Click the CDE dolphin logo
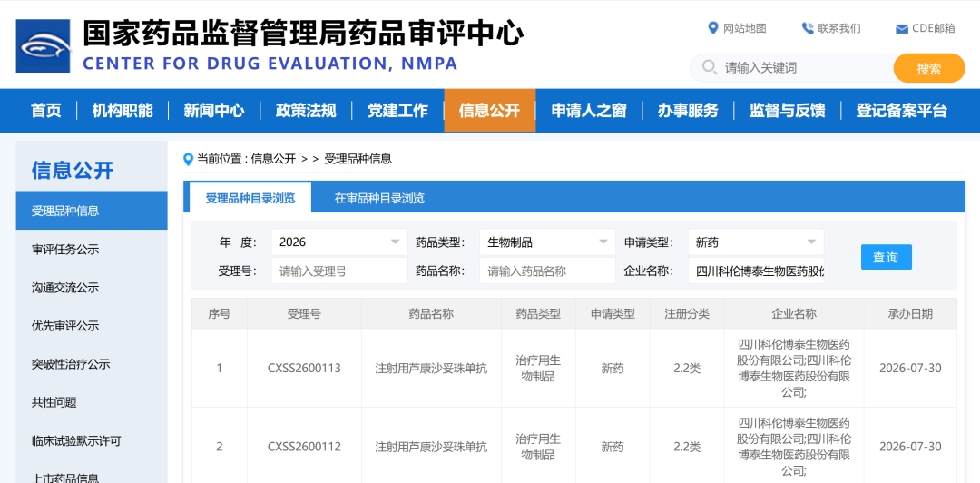 (x=44, y=45)
